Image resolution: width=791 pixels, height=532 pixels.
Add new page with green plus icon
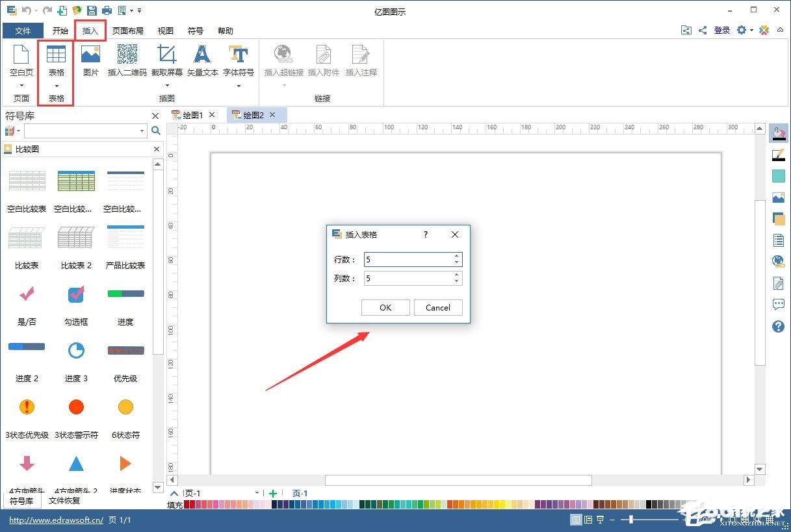click(273, 494)
